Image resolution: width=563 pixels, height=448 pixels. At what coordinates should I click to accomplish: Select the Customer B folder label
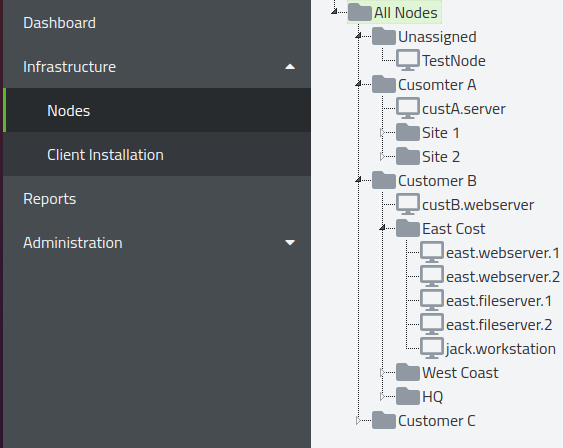coord(437,181)
